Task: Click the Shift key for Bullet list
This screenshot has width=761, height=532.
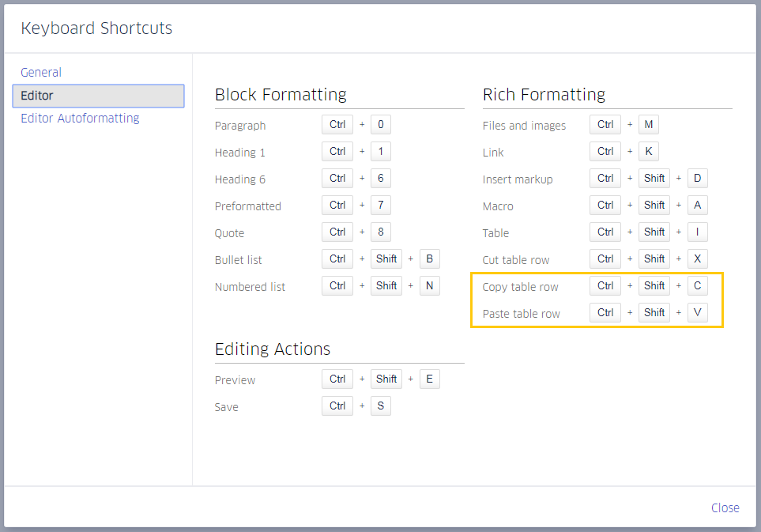Action: 386,258
